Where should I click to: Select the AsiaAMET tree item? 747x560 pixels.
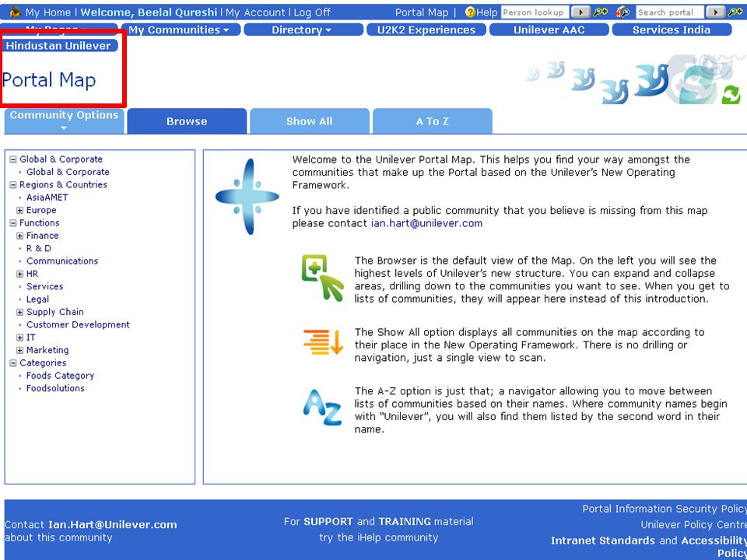click(47, 198)
